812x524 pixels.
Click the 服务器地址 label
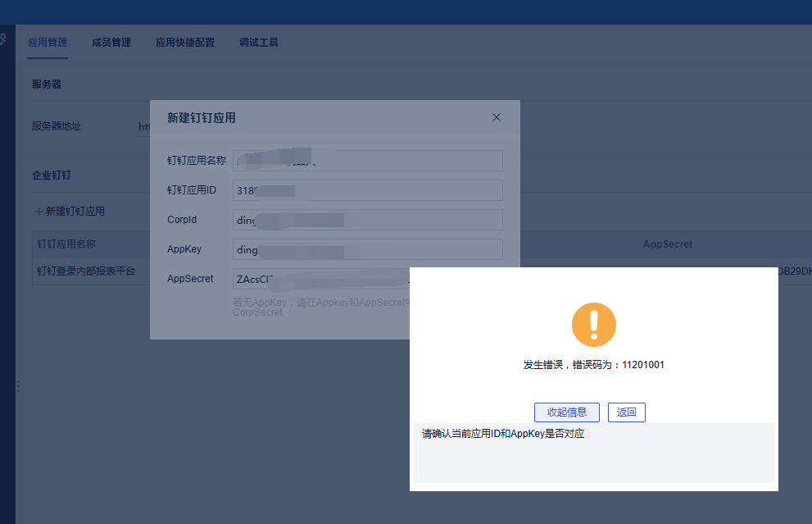point(57,126)
